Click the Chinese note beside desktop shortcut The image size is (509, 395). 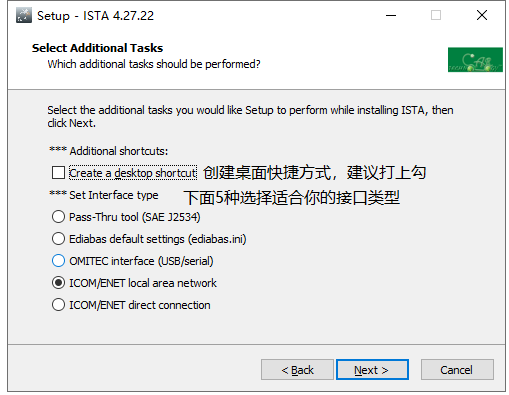click(x=314, y=173)
